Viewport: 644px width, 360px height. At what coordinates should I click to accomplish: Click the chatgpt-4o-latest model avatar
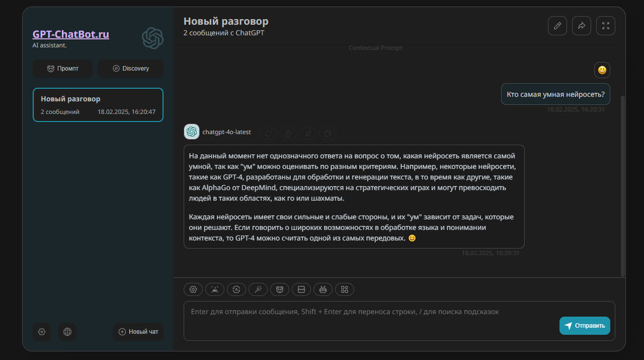pyautogui.click(x=192, y=132)
